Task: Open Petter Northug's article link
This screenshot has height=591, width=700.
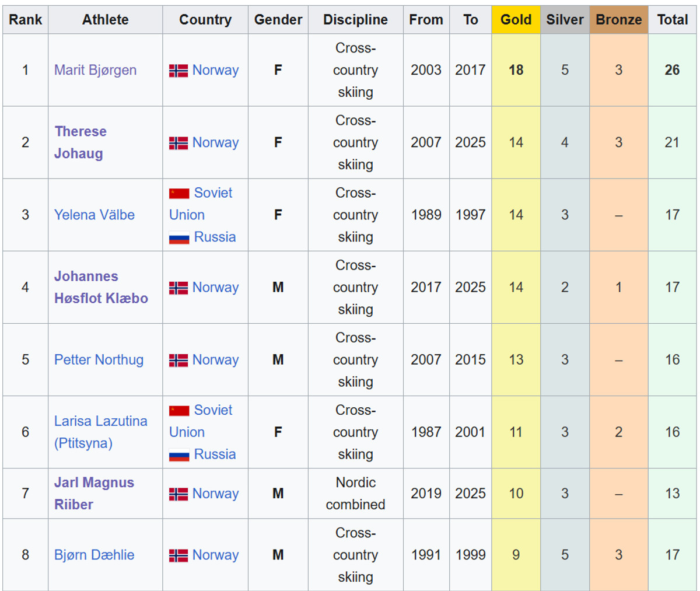Action: click(99, 359)
